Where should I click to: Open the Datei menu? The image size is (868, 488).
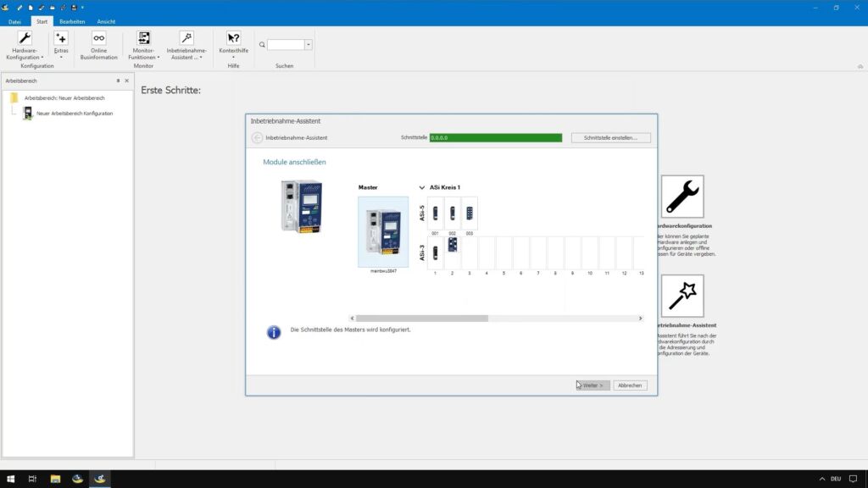point(13,21)
